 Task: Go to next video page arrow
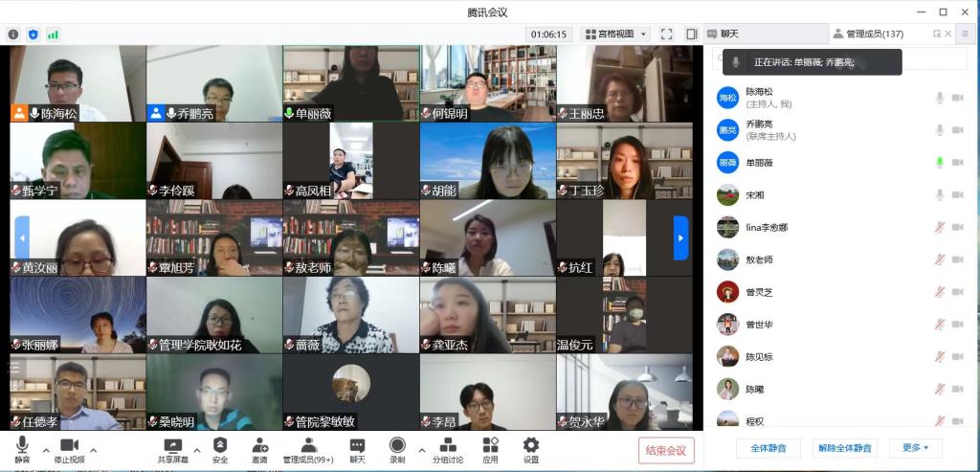coord(680,237)
